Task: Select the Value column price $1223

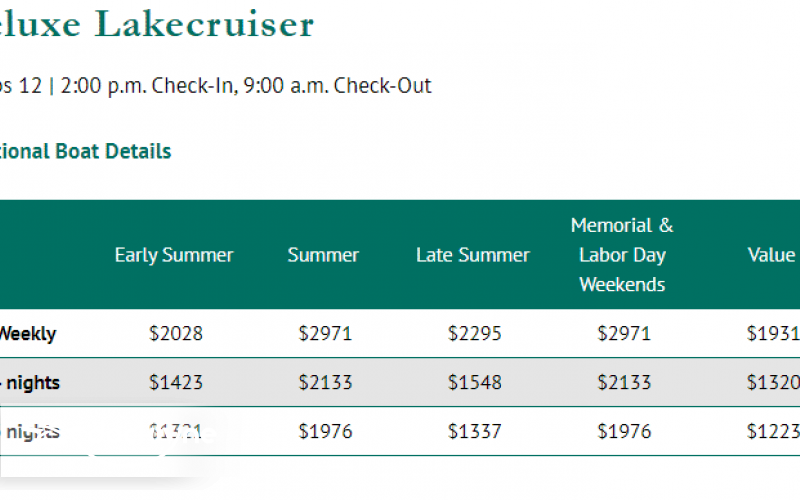Action: [773, 432]
